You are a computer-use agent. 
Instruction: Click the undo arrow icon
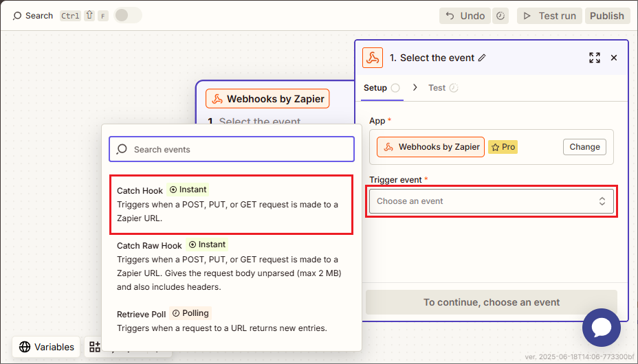(x=450, y=15)
